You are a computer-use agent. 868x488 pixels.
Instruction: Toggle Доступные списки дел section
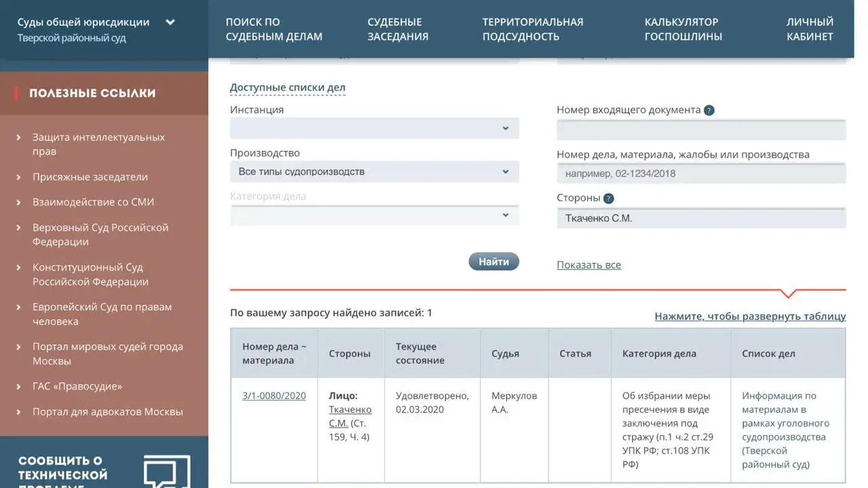click(288, 87)
